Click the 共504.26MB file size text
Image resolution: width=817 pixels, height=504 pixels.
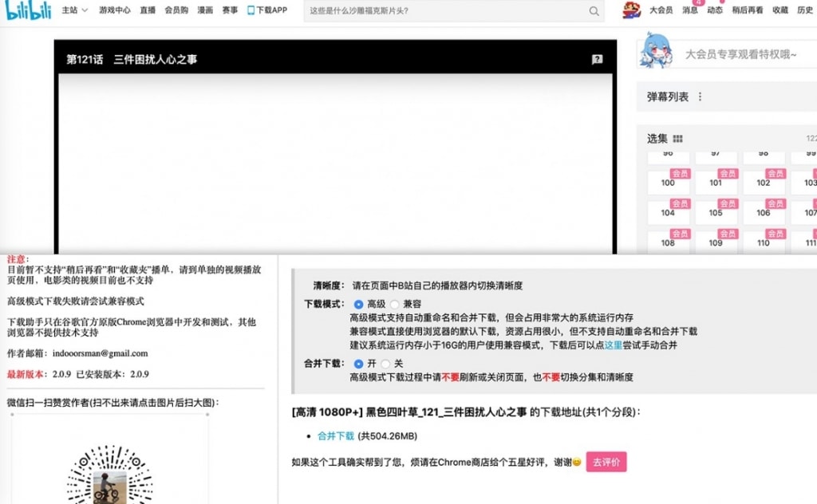point(387,435)
